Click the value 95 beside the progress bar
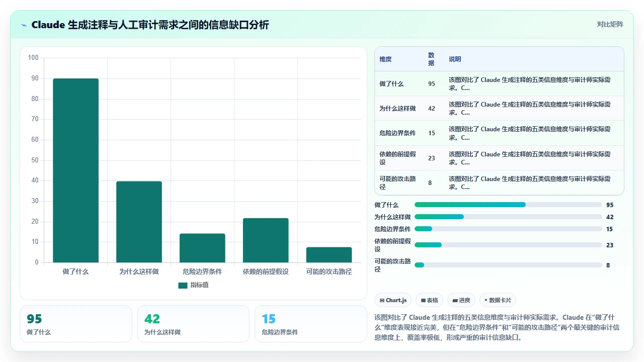 click(x=610, y=205)
